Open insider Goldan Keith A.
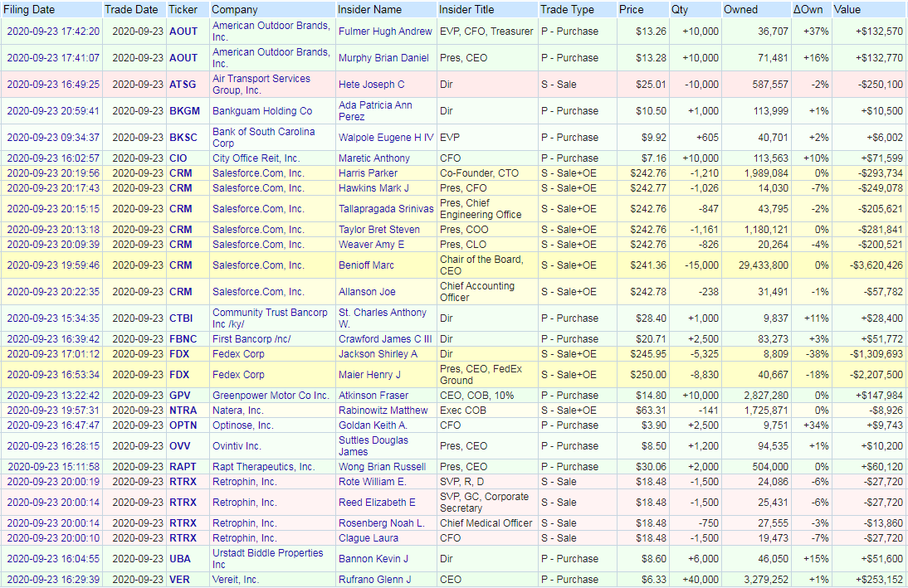Screen dimensions: 908x588 pyautogui.click(x=373, y=426)
